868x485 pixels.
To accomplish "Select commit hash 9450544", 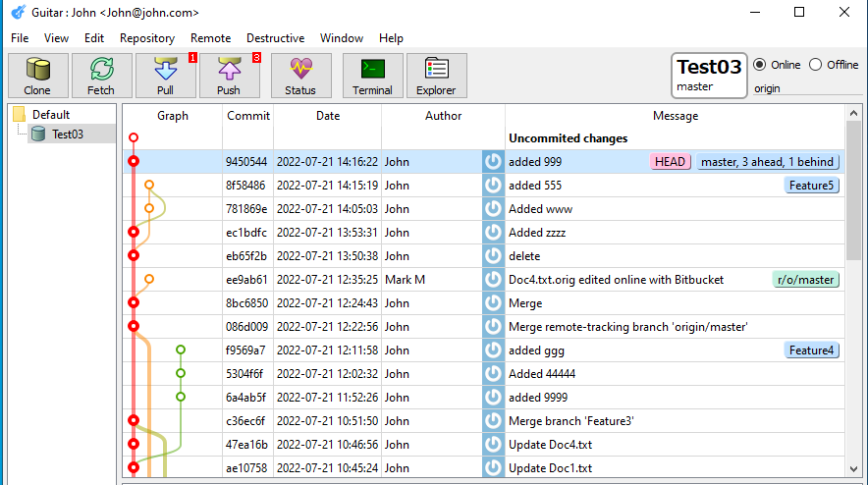I will click(x=246, y=162).
